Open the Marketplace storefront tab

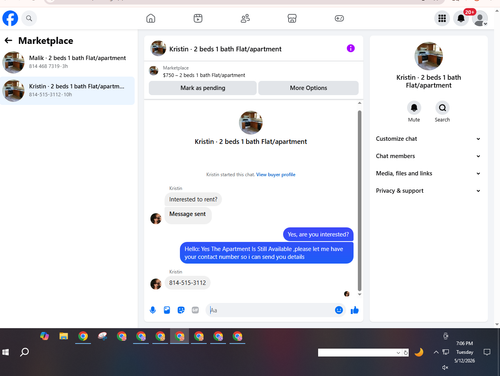coord(292,18)
